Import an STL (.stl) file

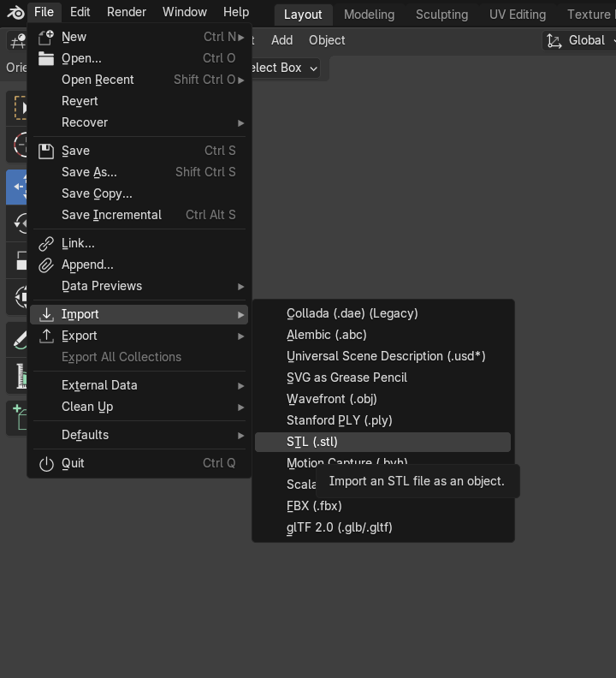click(382, 442)
